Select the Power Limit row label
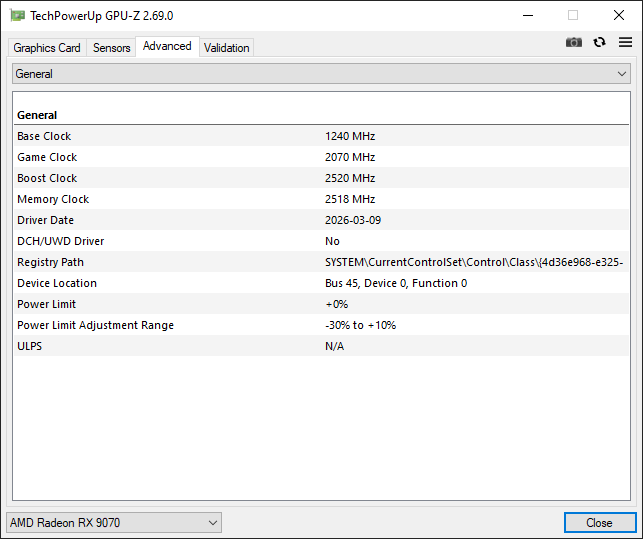 coord(46,304)
